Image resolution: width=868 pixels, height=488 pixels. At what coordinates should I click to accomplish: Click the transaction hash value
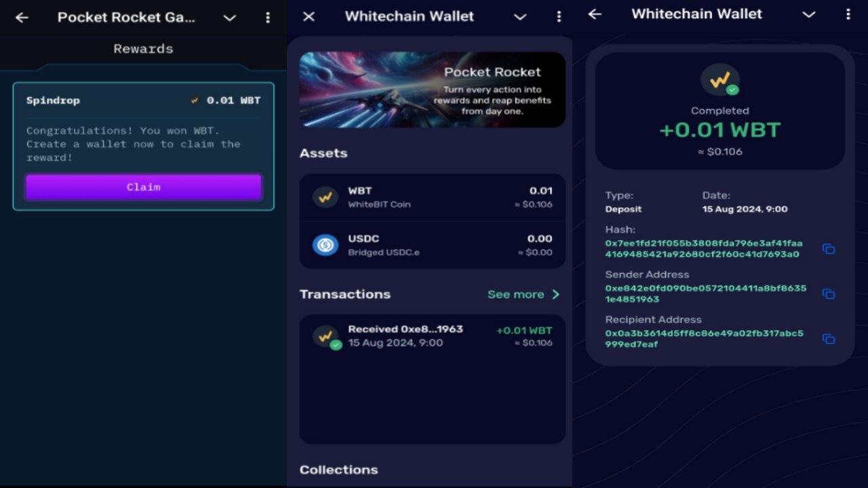704,249
